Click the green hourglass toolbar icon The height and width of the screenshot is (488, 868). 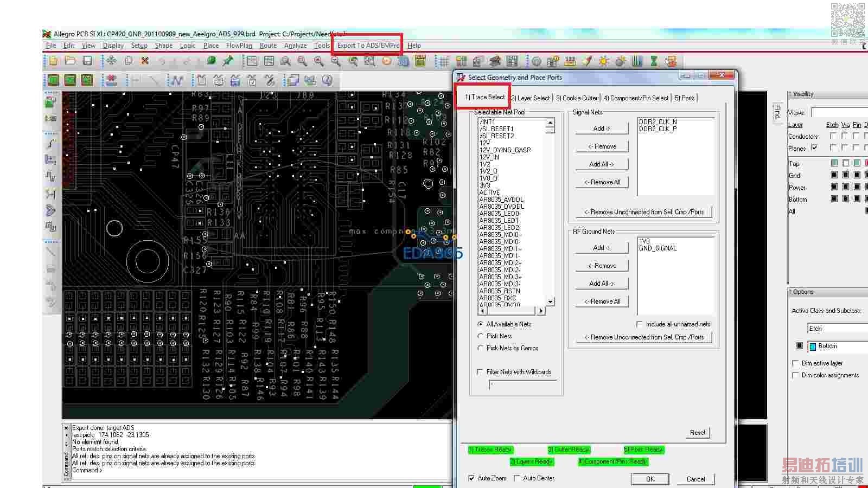654,61
